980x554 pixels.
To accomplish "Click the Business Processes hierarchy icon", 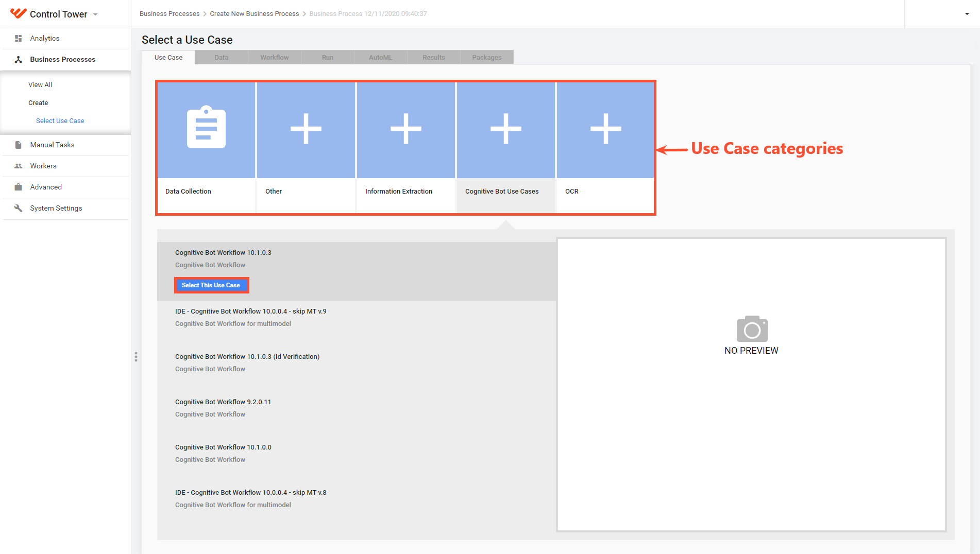I will click(19, 59).
